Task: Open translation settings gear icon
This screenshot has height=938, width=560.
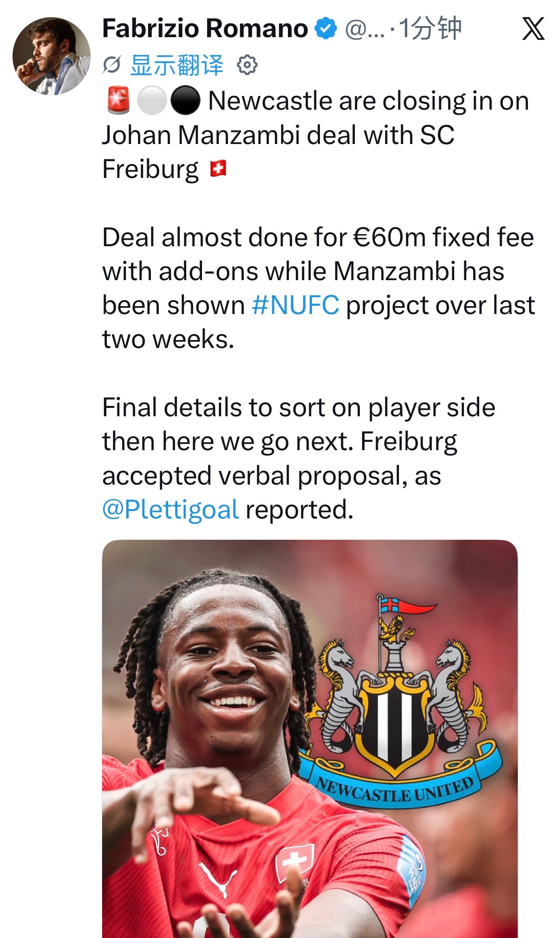Action: pos(247,65)
